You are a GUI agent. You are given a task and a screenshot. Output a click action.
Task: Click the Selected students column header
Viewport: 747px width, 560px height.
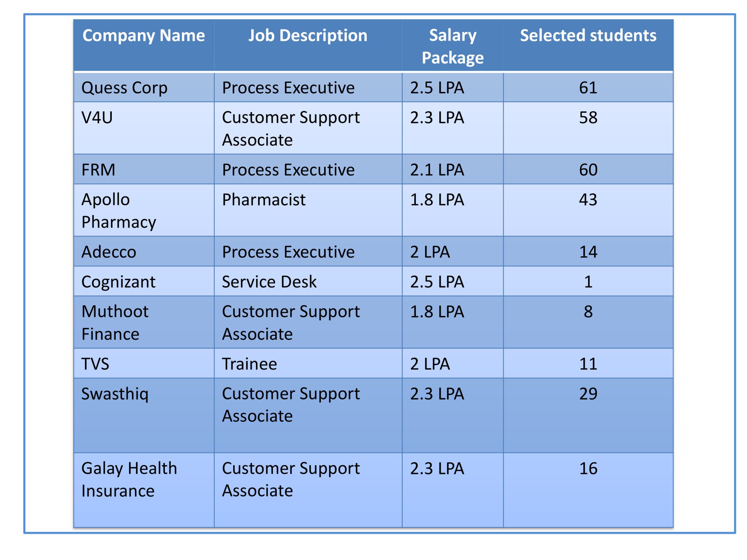(588, 36)
